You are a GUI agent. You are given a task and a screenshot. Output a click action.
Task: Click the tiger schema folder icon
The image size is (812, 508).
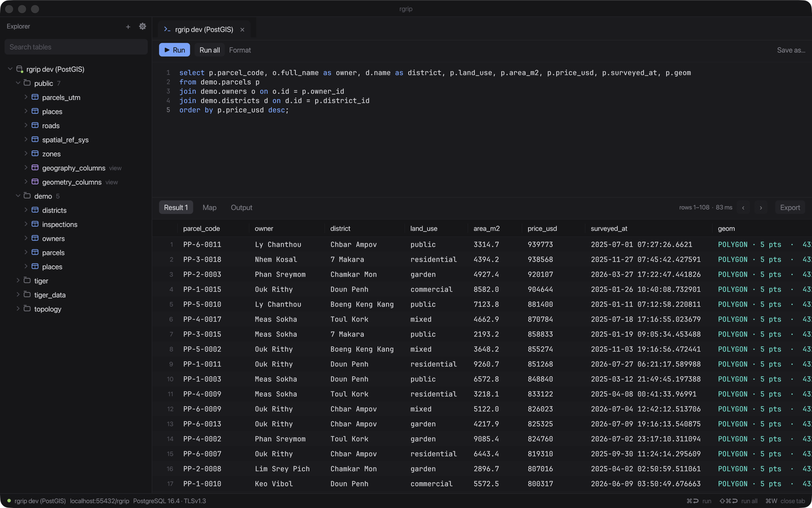click(x=27, y=281)
